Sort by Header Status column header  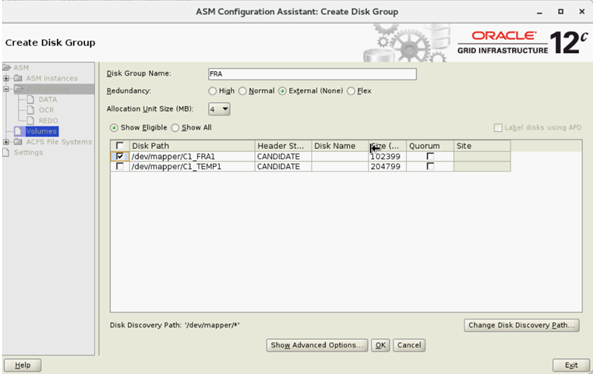(x=283, y=146)
